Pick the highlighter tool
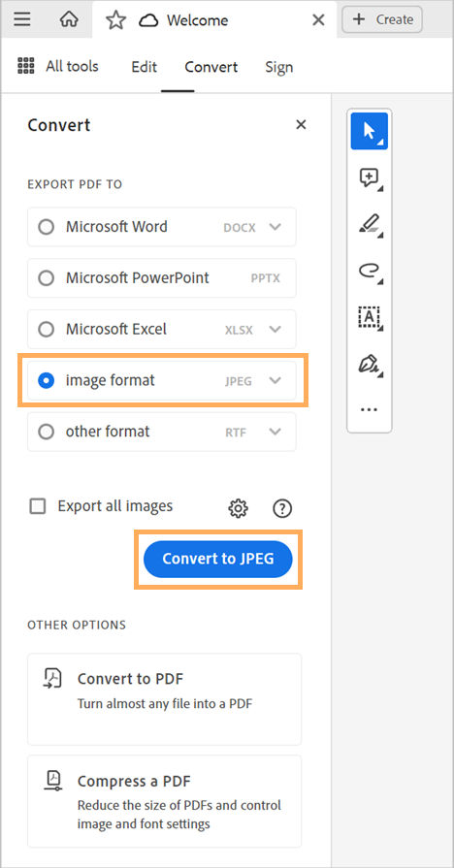Screen dimensions: 454x868 (370, 224)
